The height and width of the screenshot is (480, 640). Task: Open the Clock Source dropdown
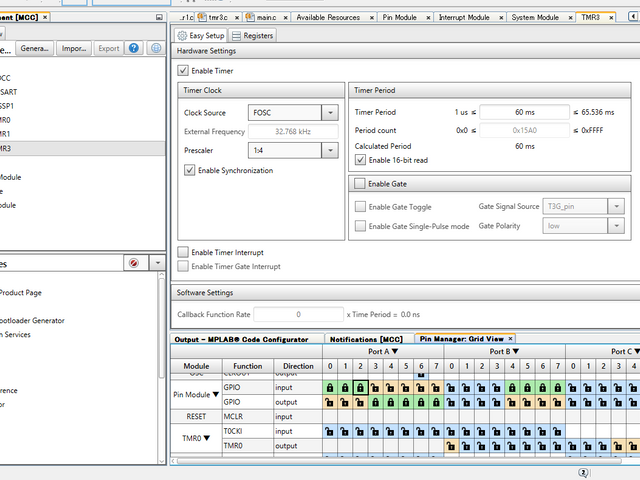coord(331,113)
